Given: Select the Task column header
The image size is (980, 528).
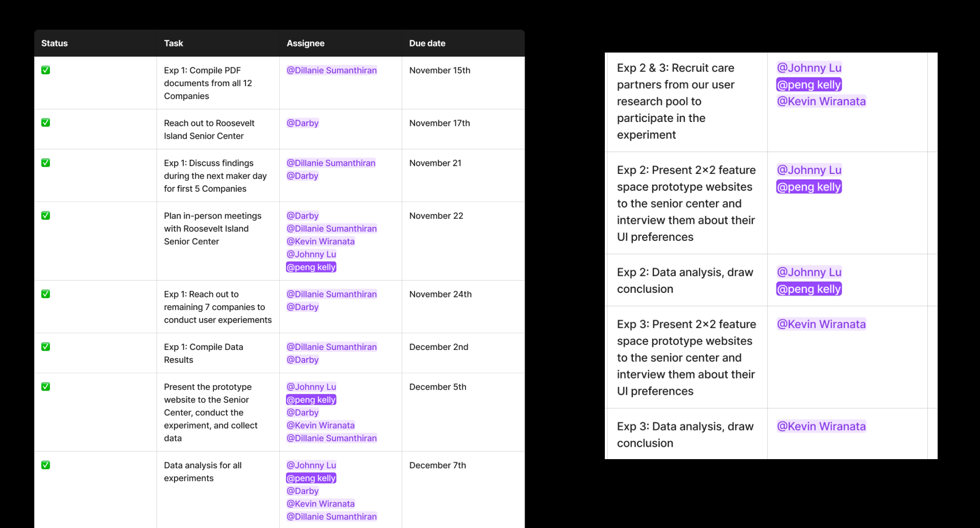Looking at the screenshot, I should pyautogui.click(x=174, y=43).
